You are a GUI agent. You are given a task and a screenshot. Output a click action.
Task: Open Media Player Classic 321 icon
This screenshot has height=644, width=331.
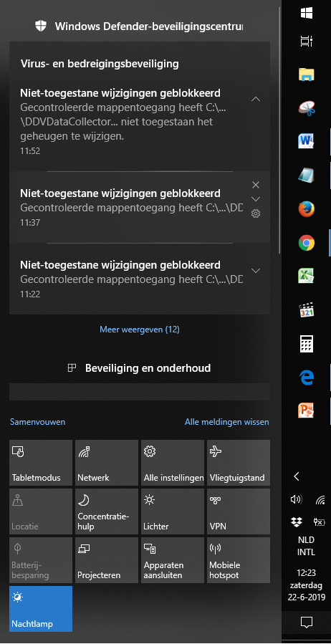tap(307, 310)
